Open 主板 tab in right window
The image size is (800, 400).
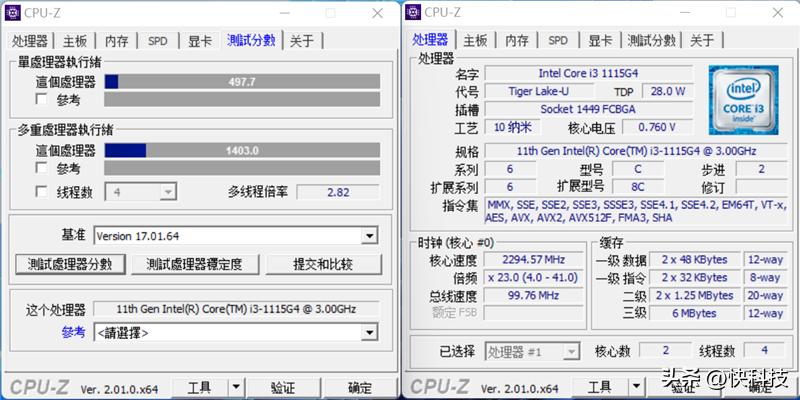(475, 41)
